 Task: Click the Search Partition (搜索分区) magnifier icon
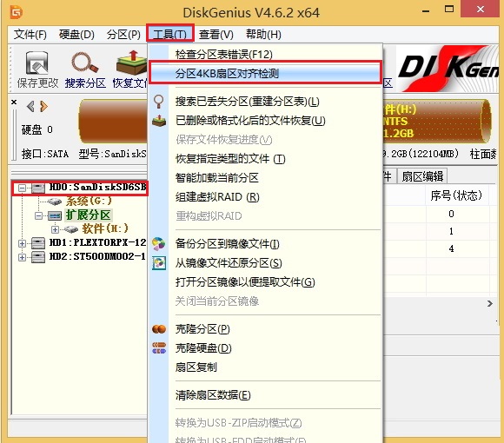pyautogui.click(x=85, y=63)
